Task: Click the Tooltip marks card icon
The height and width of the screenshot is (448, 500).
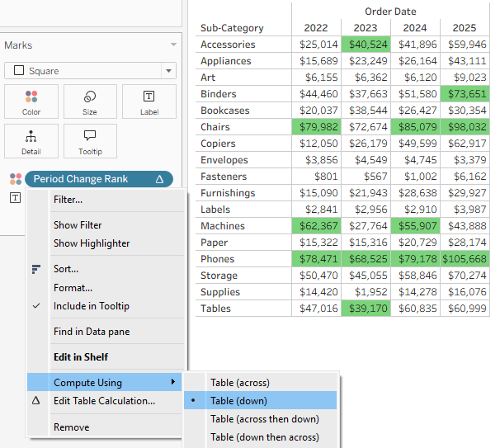Action: point(90,136)
